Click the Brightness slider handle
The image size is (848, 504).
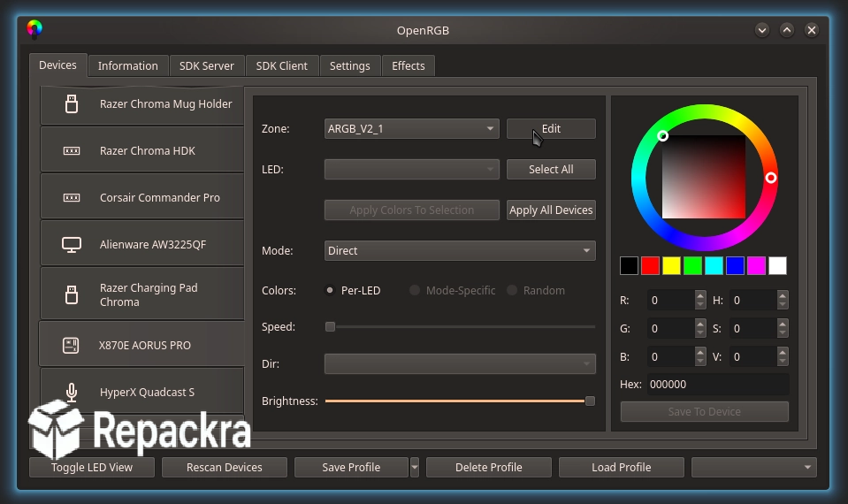point(590,401)
